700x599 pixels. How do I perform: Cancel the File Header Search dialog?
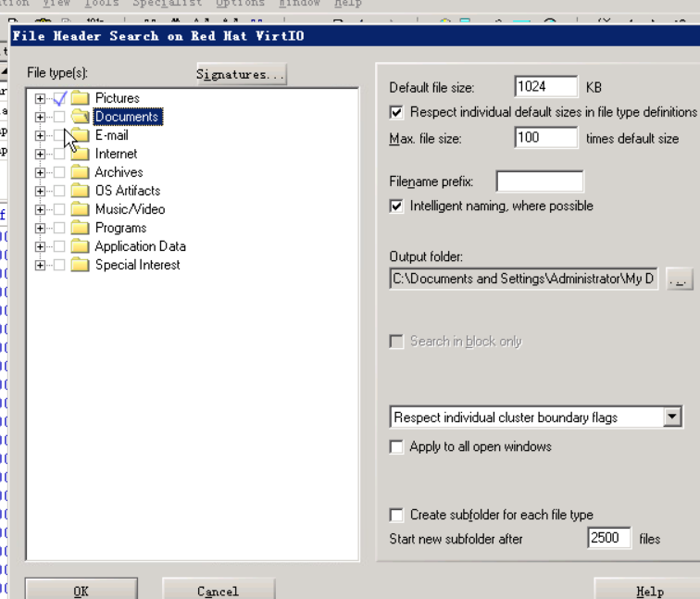(x=218, y=591)
